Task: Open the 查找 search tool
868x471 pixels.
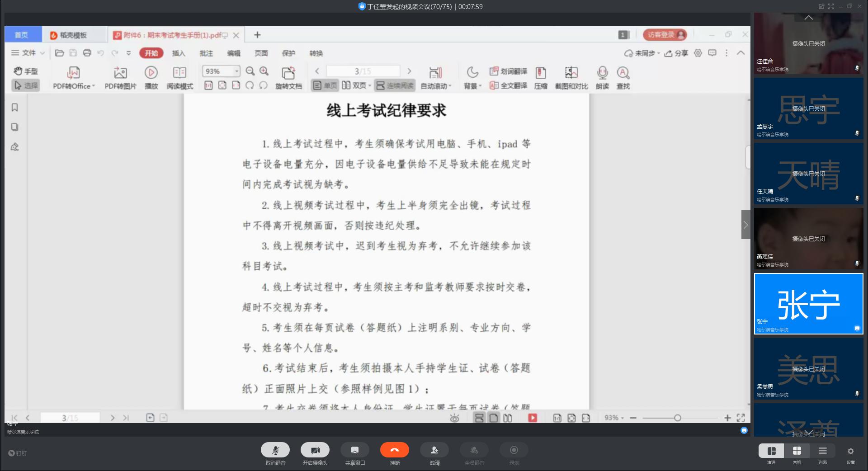Action: [623, 73]
